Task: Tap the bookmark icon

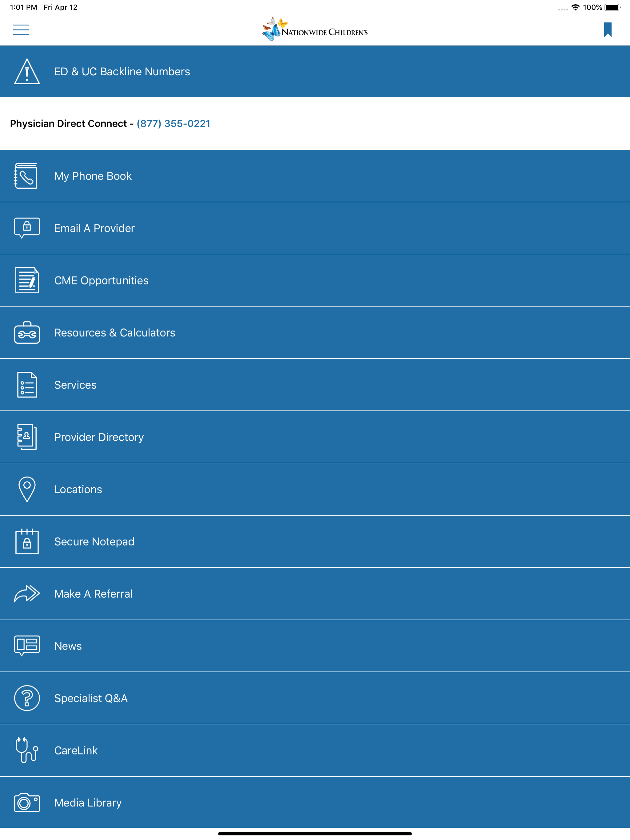Action: [x=608, y=30]
